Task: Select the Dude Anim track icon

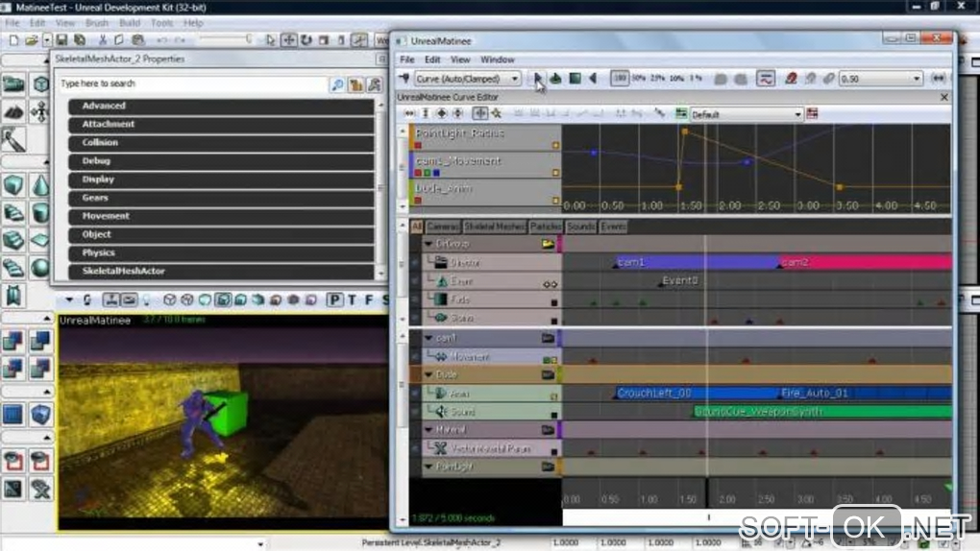Action: coord(441,394)
